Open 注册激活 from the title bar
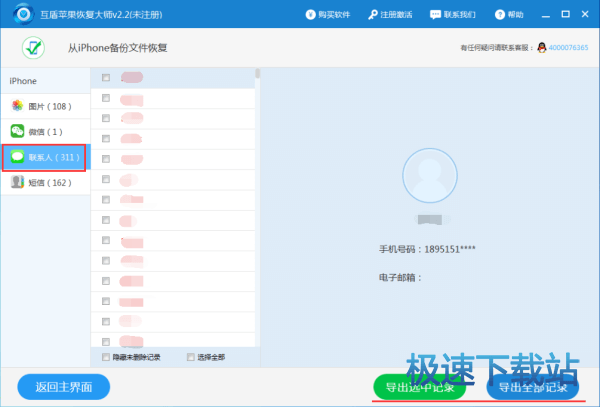This screenshot has height=407, width=600. 390,15
